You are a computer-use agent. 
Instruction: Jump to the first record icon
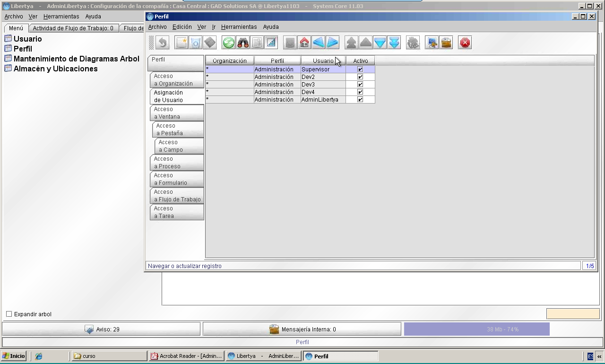[352, 43]
